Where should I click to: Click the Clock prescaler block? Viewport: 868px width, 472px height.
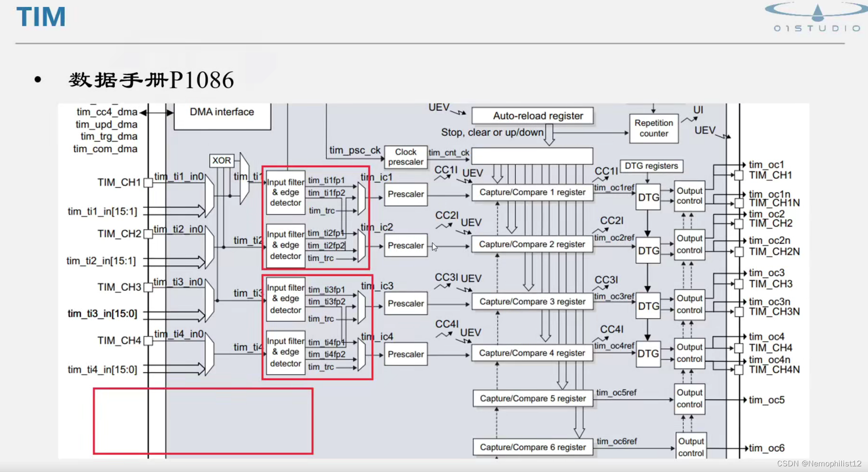(405, 157)
